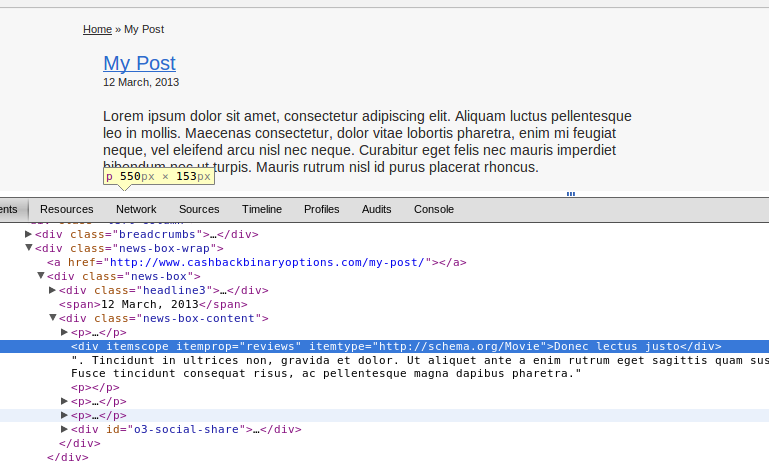Switch to the Audits tab
Viewport: 769px width, 461px height.
(377, 209)
